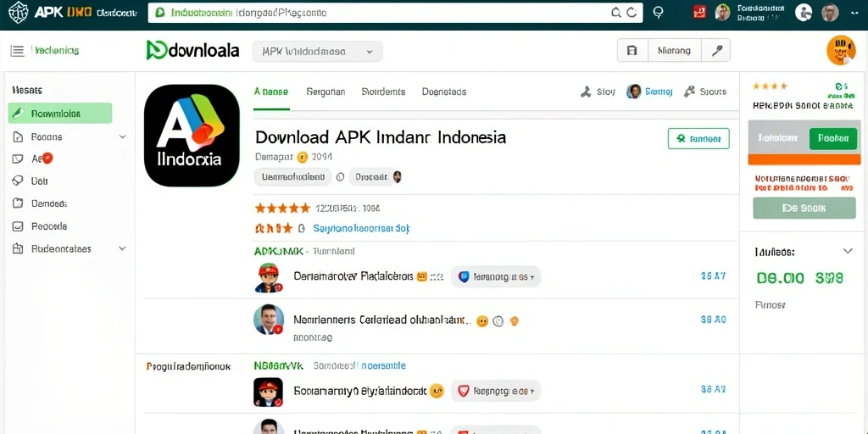Click the Reoorala sidebar icon
Viewport: 868px width, 434px height.
point(18,225)
